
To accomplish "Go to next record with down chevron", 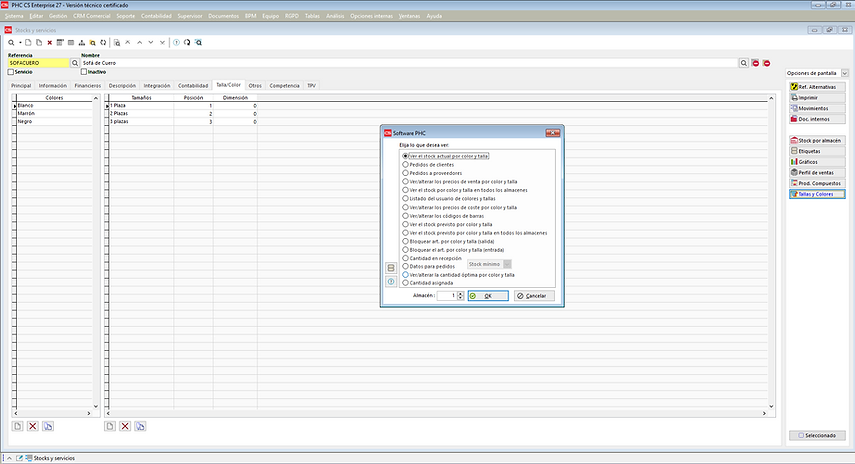I will [x=151, y=43].
